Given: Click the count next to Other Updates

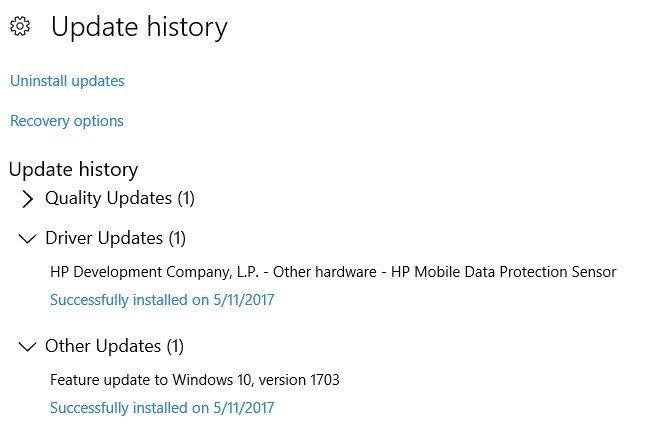Looking at the screenshot, I should 177,346.
